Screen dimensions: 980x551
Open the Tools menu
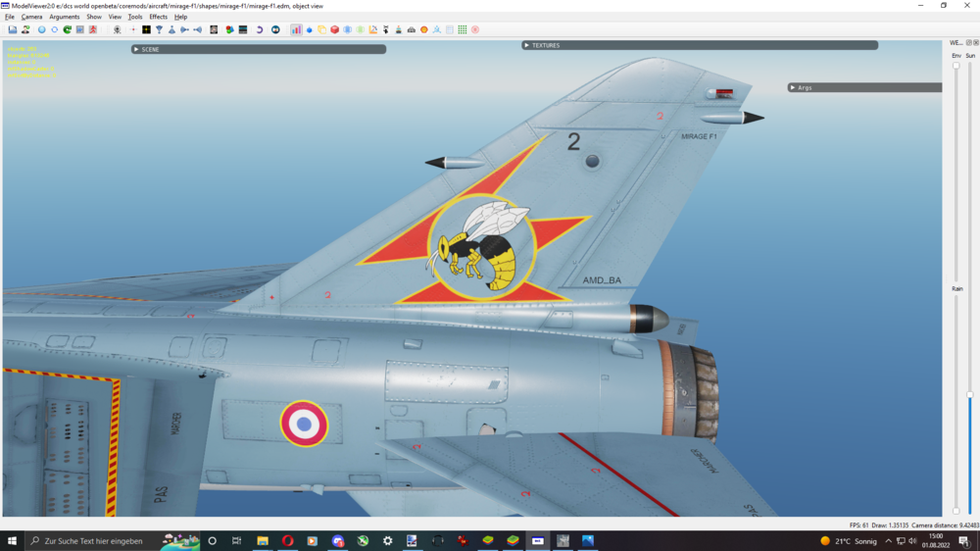click(135, 17)
